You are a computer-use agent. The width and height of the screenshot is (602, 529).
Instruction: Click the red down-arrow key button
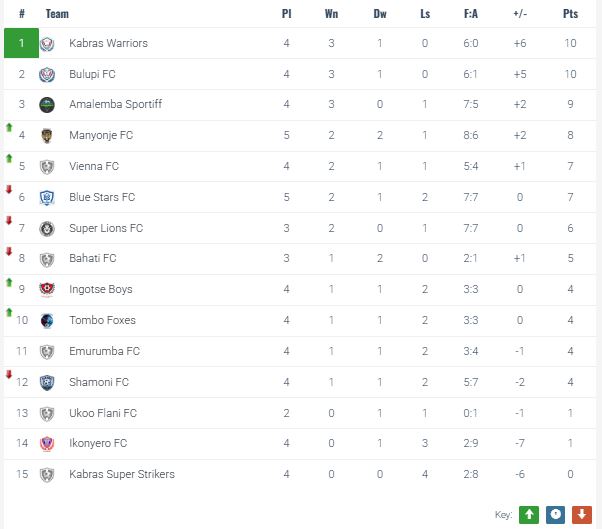click(x=581, y=514)
